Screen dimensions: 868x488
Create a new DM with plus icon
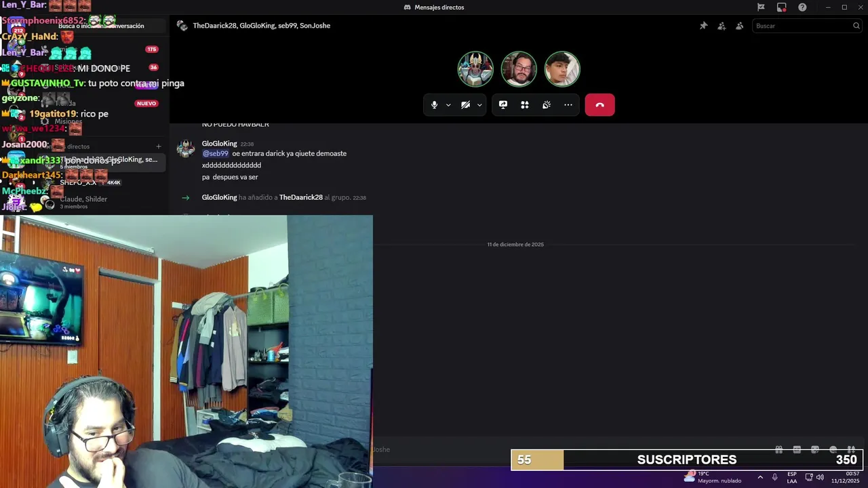[159, 146]
